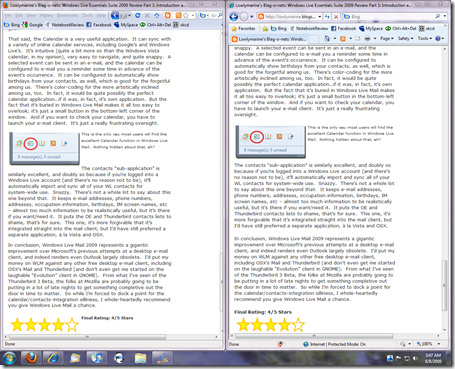455x369 pixels.
Task: Go back in the Internet Explorer window
Action: 234,17
